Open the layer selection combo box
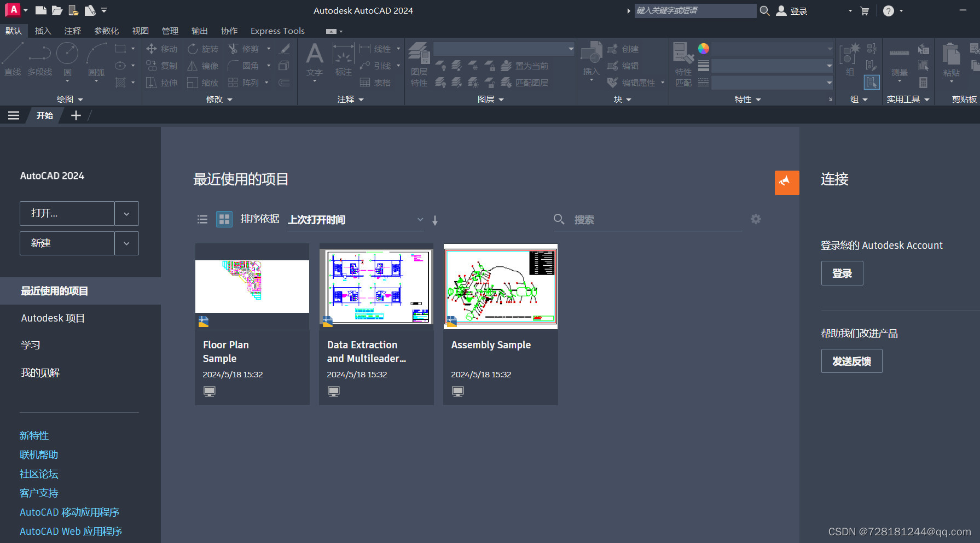The width and height of the screenshot is (980, 543). tap(504, 49)
